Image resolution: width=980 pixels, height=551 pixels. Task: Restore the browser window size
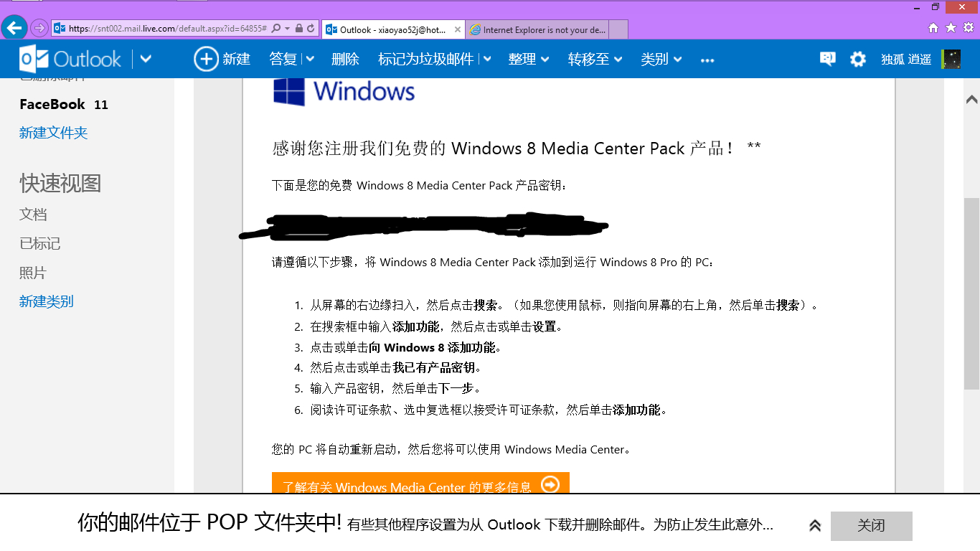(936, 6)
